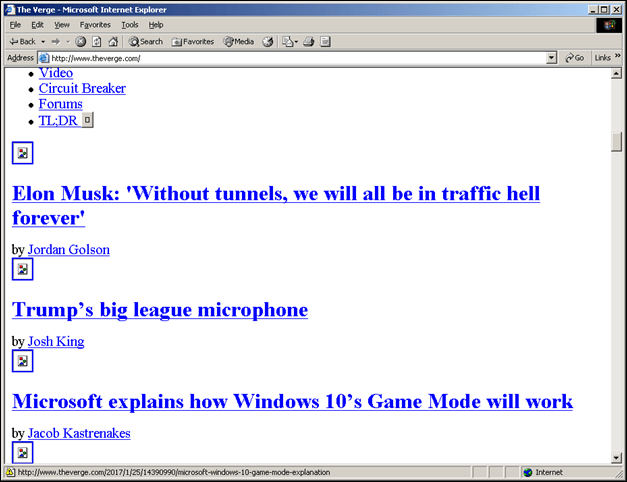627x482 pixels.
Task: Open the Media pane from the toolbar
Action: (239, 42)
